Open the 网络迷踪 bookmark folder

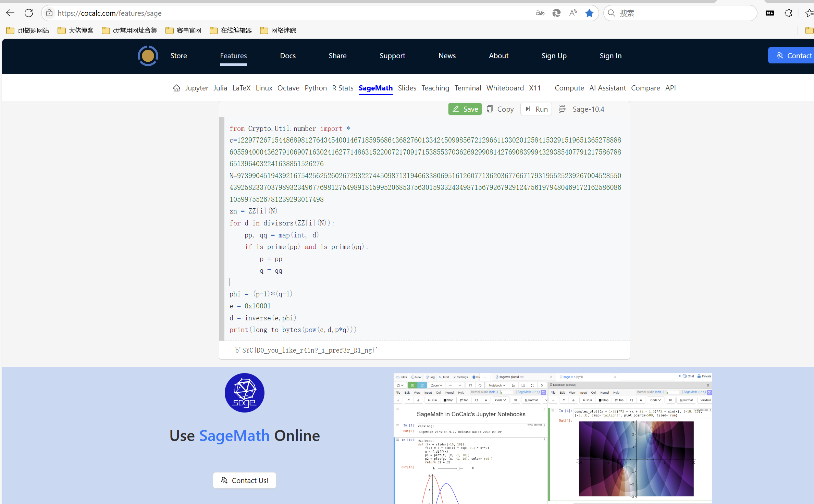point(278,30)
